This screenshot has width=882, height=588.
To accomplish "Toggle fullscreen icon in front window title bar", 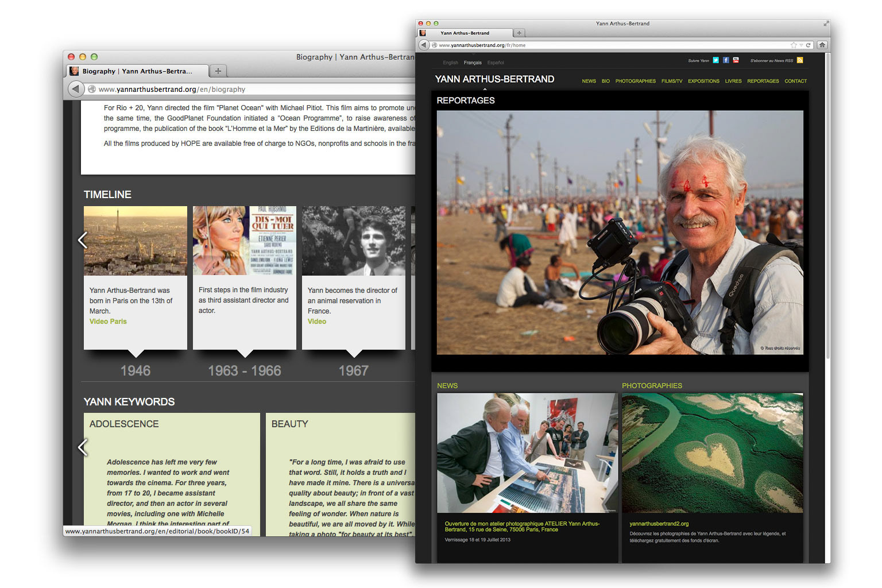I will tap(826, 24).
